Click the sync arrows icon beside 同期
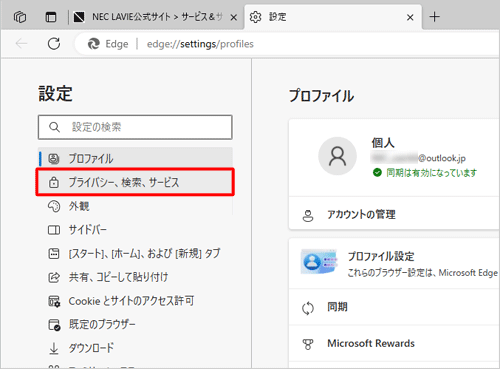This screenshot has height=369, width=500. pos(308,308)
